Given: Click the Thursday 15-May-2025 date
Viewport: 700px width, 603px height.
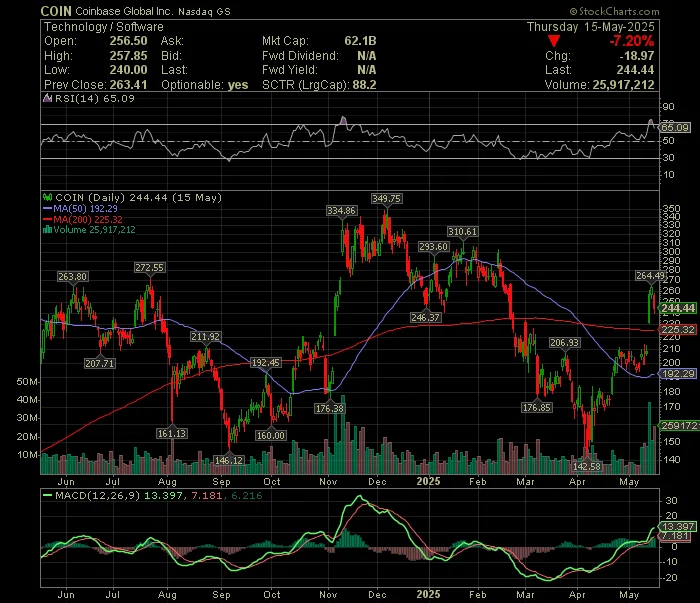Looking at the screenshot, I should tap(591, 27).
